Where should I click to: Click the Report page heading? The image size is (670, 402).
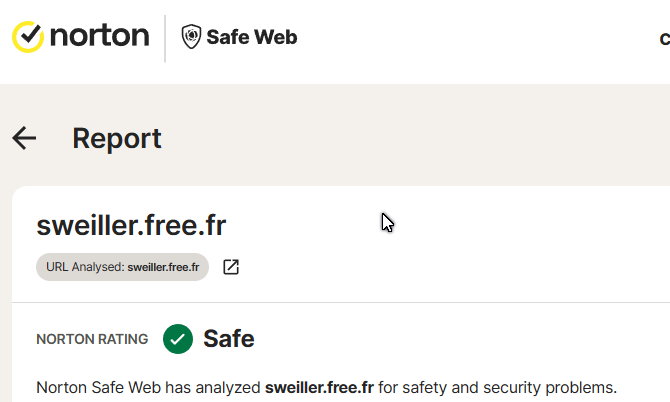point(117,139)
